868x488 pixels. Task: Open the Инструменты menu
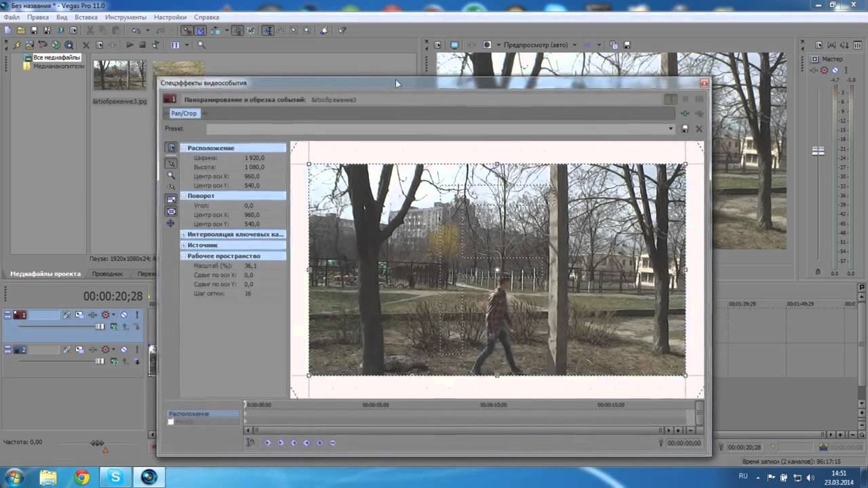pyautogui.click(x=126, y=17)
